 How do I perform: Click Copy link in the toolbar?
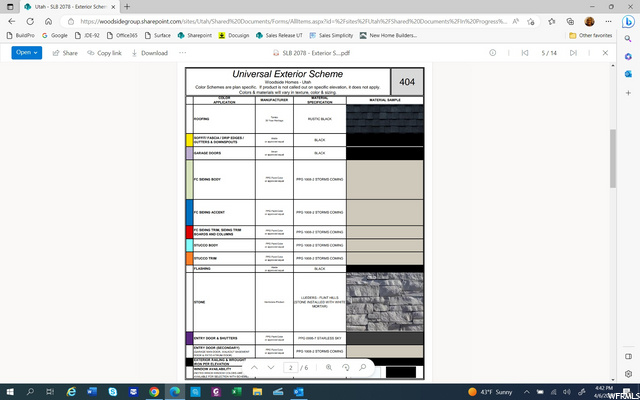[x=104, y=53]
